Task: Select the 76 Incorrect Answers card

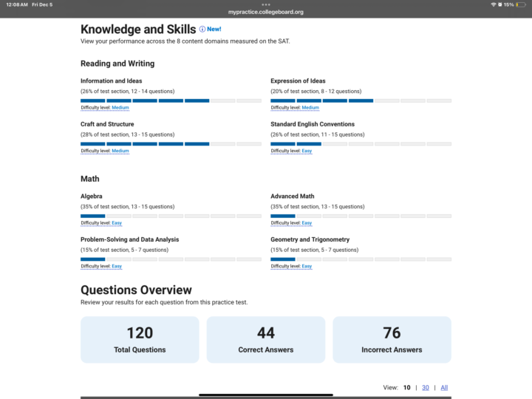Action: (x=392, y=339)
